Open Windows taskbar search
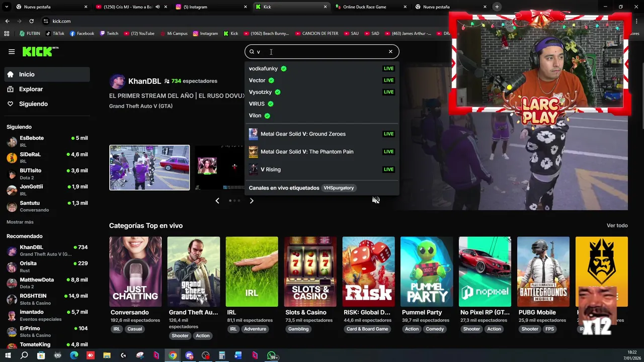 24,355
